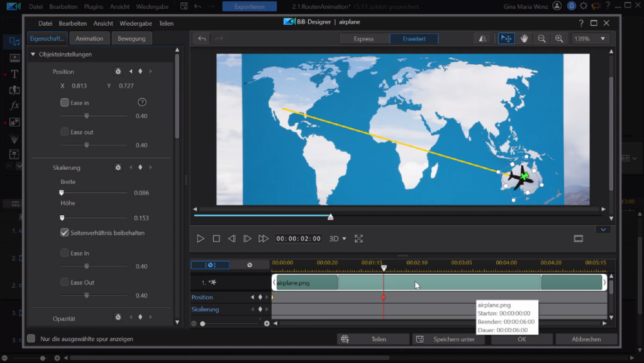Click the zoom in magnifier icon
644x363 pixels.
pyautogui.click(x=558, y=39)
